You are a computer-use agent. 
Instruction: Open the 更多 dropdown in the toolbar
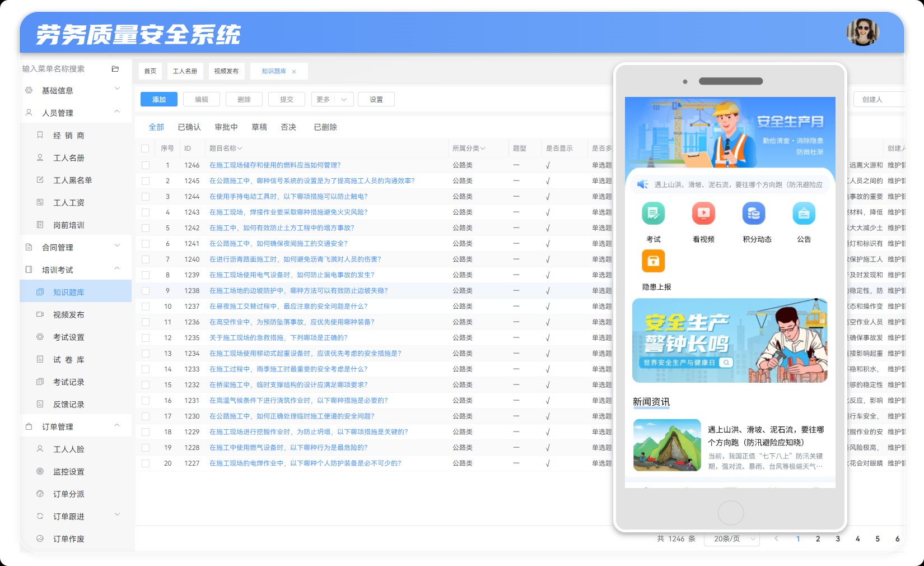332,99
